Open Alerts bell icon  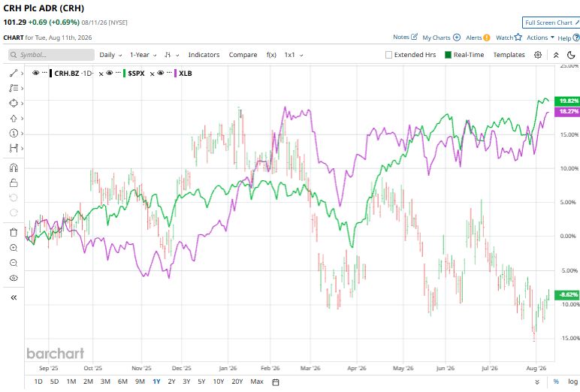(x=487, y=38)
